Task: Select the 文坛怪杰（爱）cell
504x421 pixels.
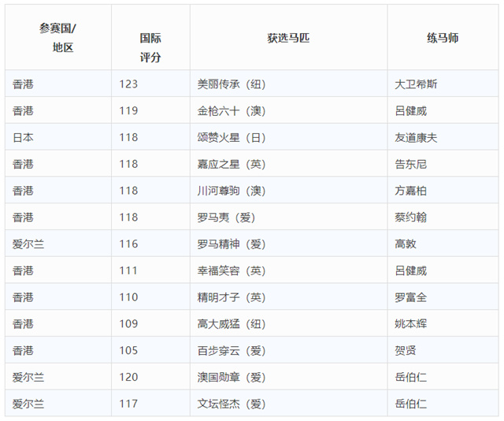Action: click(232, 404)
